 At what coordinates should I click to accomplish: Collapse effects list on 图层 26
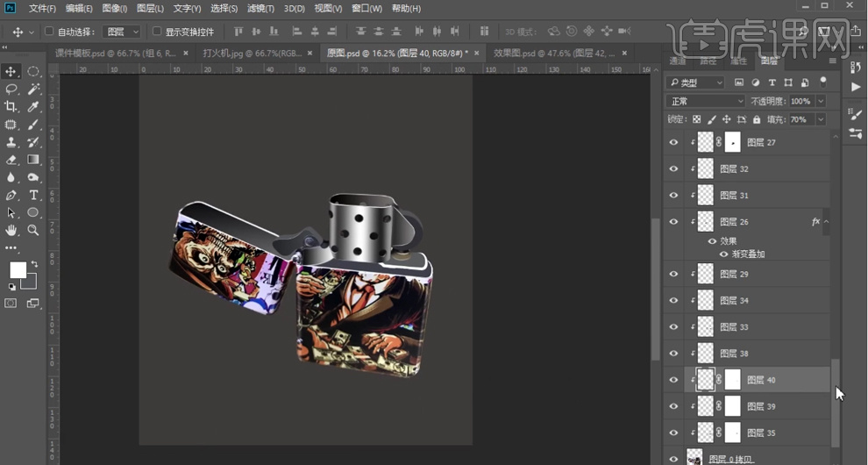tap(826, 222)
